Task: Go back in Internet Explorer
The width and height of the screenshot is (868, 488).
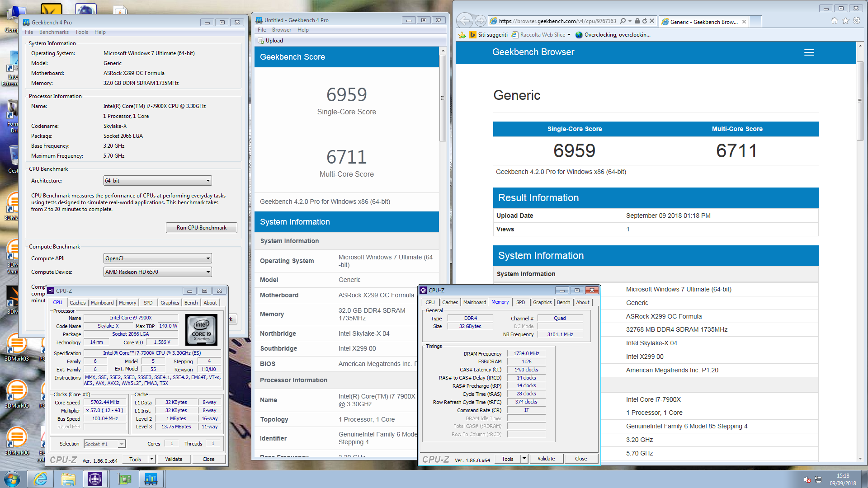Action: pos(464,21)
